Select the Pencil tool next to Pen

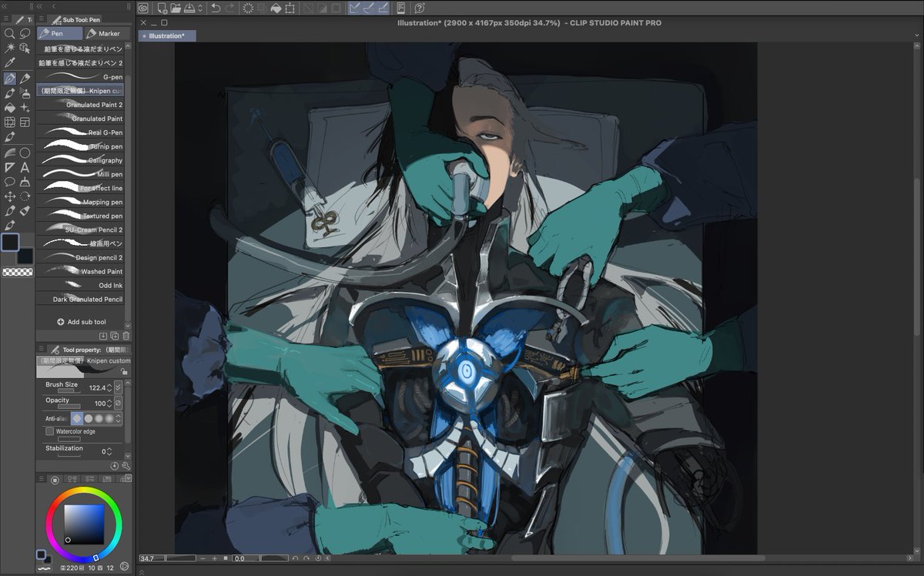coord(25,79)
